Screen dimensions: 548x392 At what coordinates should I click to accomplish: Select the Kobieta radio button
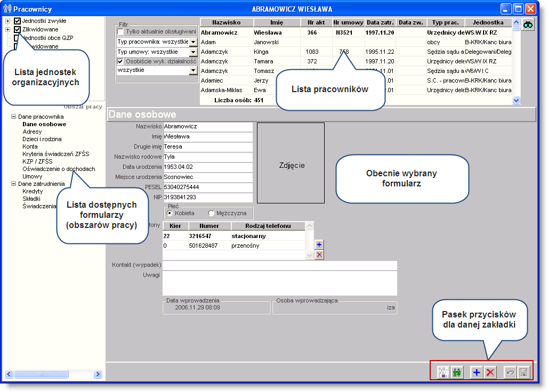(170, 213)
